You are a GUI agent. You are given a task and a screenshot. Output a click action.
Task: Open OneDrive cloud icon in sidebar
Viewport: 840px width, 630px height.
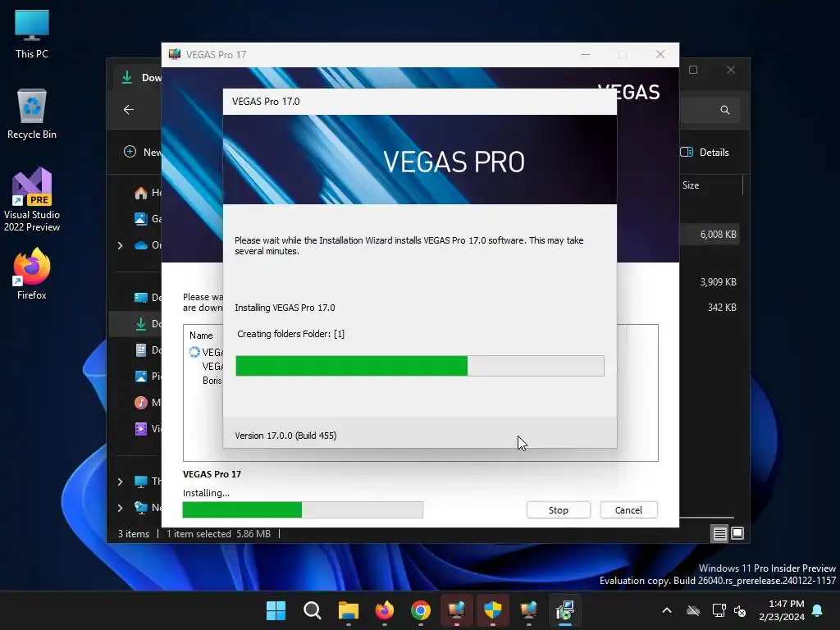(141, 245)
